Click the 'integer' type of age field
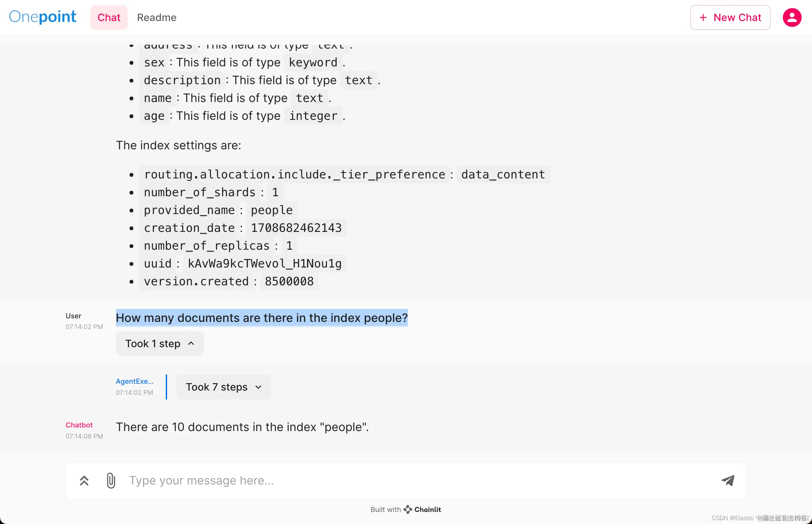The height and width of the screenshot is (524, 812). click(x=313, y=116)
